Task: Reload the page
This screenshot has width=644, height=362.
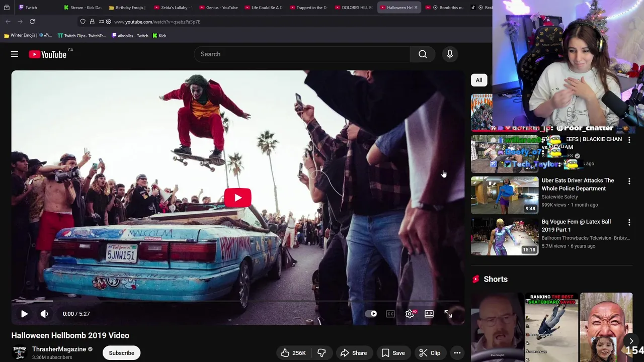Action: 32,22
